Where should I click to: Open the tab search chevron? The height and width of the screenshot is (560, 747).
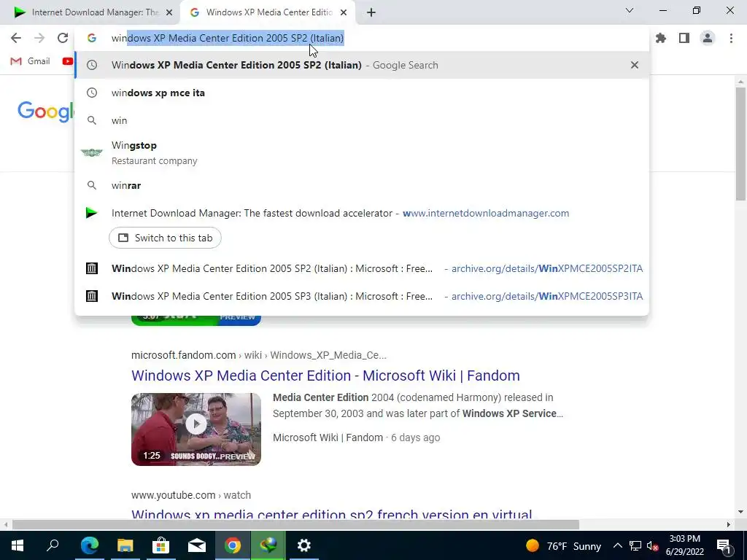[630, 10]
